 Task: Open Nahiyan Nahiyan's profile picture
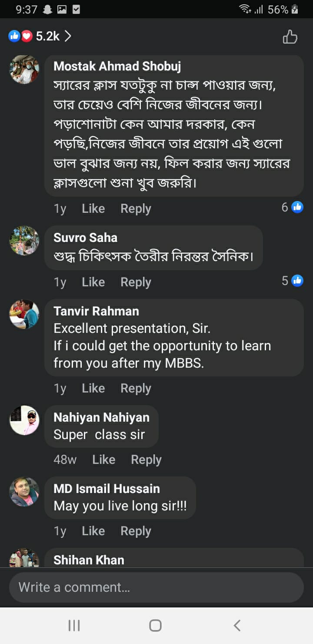click(x=24, y=420)
